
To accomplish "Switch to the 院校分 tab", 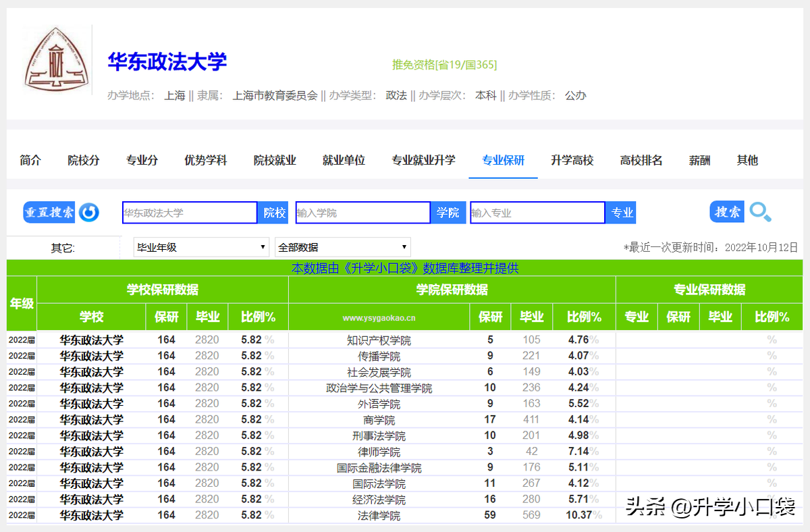I will [84, 160].
